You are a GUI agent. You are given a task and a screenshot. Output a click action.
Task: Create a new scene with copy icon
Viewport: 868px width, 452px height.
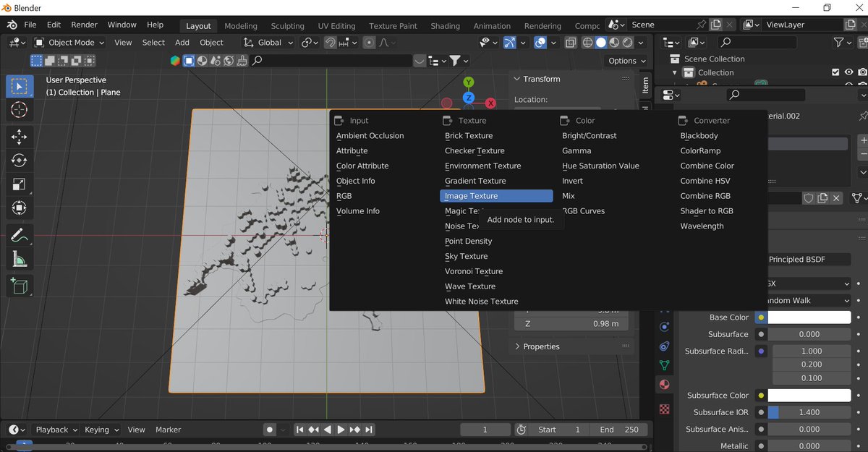[715, 25]
